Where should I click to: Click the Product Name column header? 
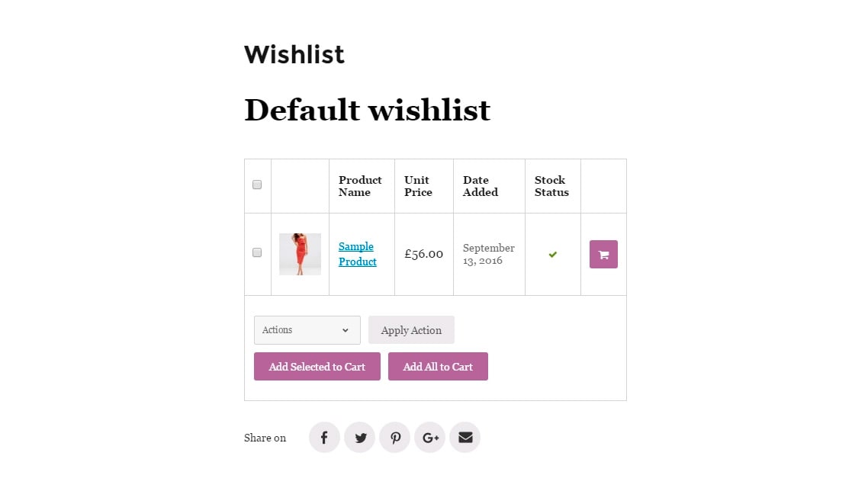coord(360,186)
